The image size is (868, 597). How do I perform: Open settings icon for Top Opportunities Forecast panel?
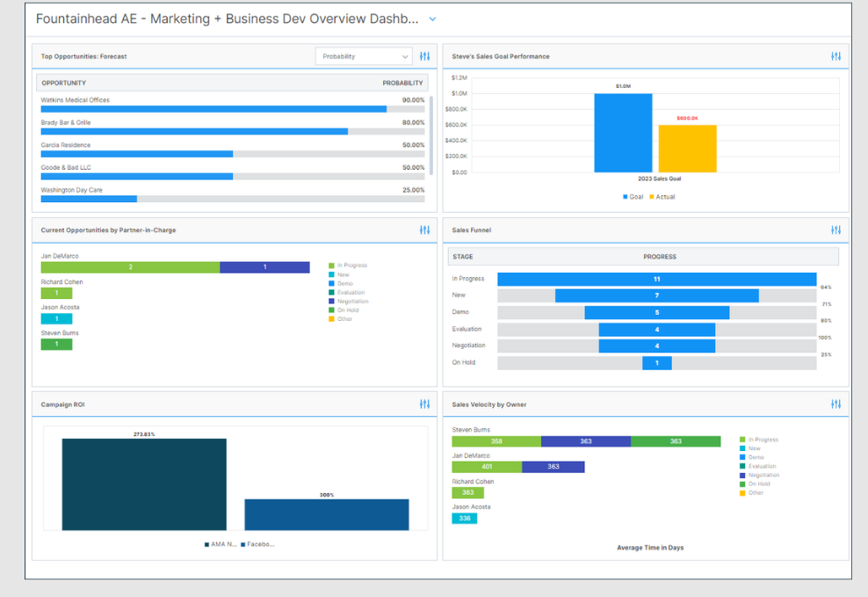[x=425, y=56]
